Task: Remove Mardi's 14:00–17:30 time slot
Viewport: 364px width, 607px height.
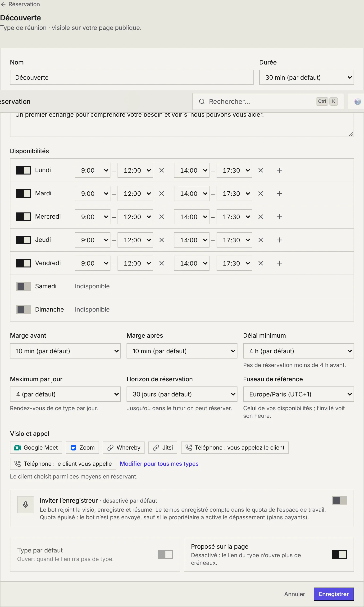Action: tap(260, 193)
